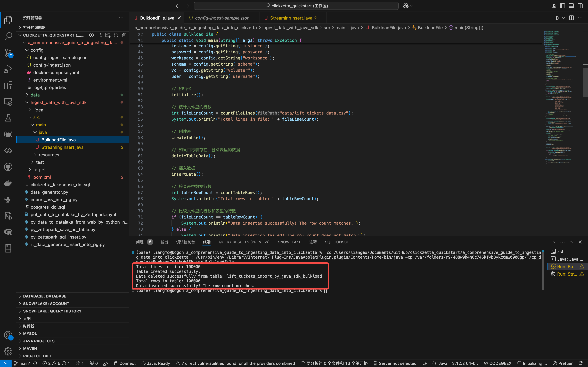Viewport: 588px width, 367px height.
Task: Expand the resources folder
Action: [49, 155]
